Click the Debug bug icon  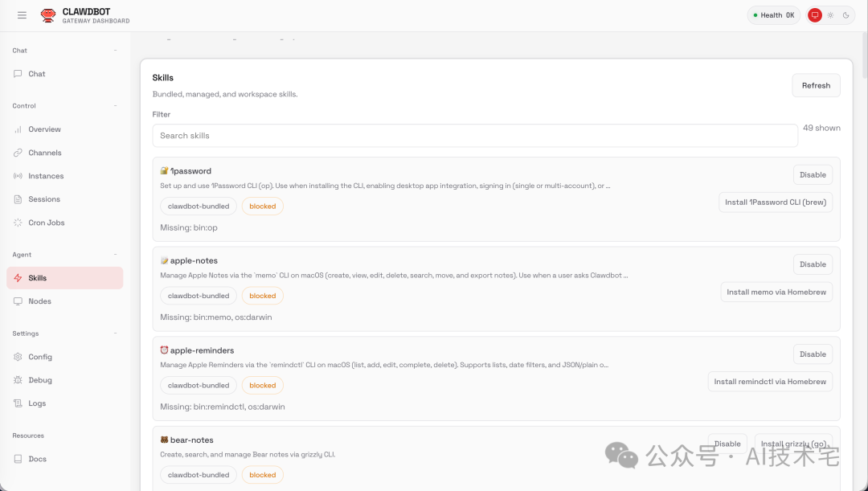point(18,380)
